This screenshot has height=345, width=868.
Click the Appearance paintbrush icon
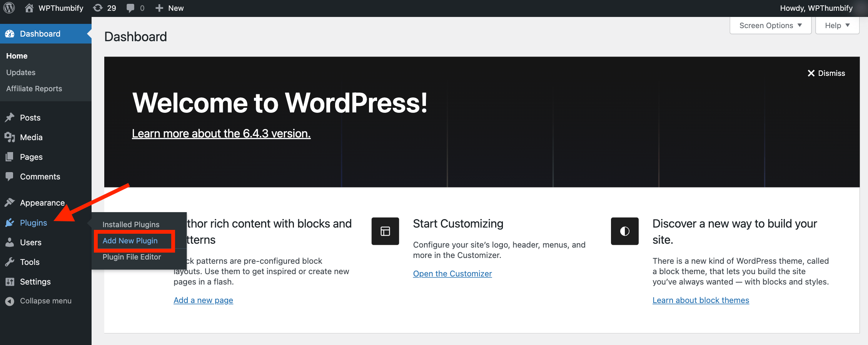[x=10, y=203]
